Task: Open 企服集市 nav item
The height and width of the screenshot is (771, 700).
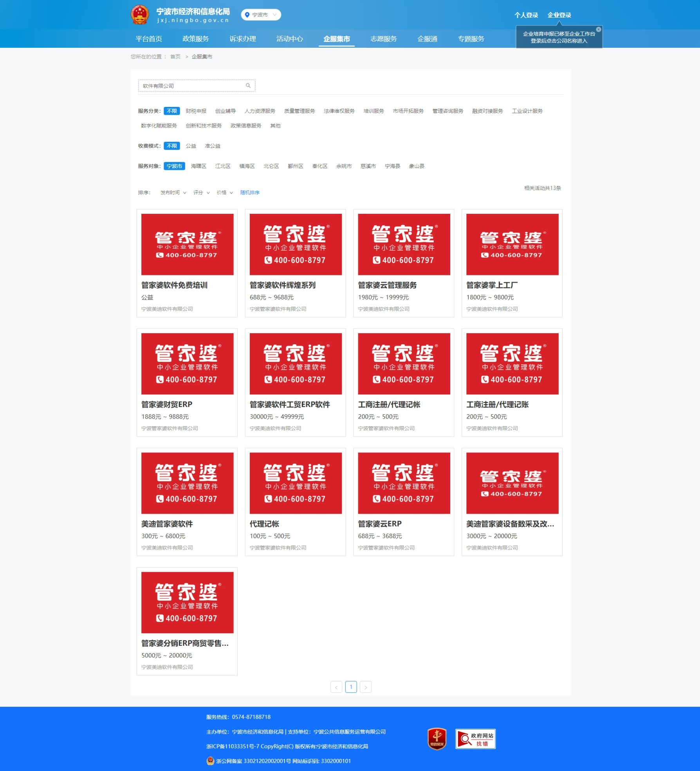Action: click(x=337, y=39)
